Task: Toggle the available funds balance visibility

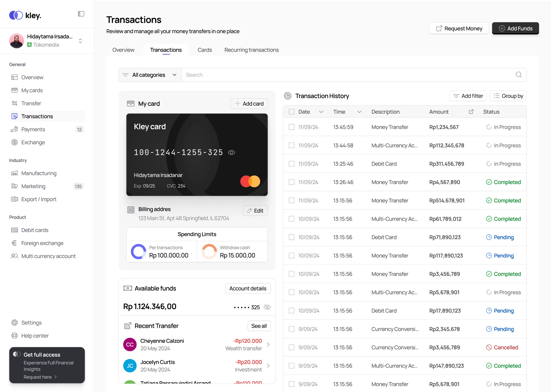Action: (267, 307)
